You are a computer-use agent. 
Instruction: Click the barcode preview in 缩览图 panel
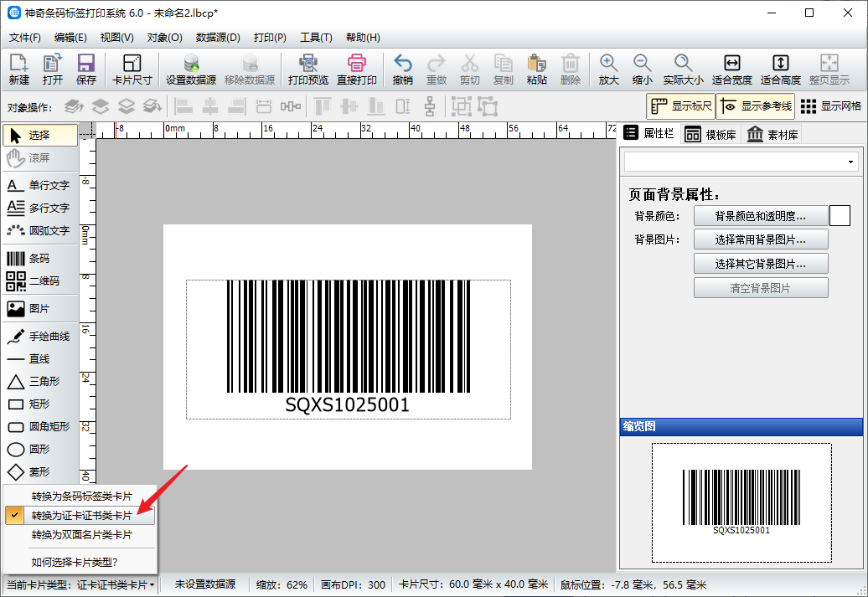pos(741,502)
